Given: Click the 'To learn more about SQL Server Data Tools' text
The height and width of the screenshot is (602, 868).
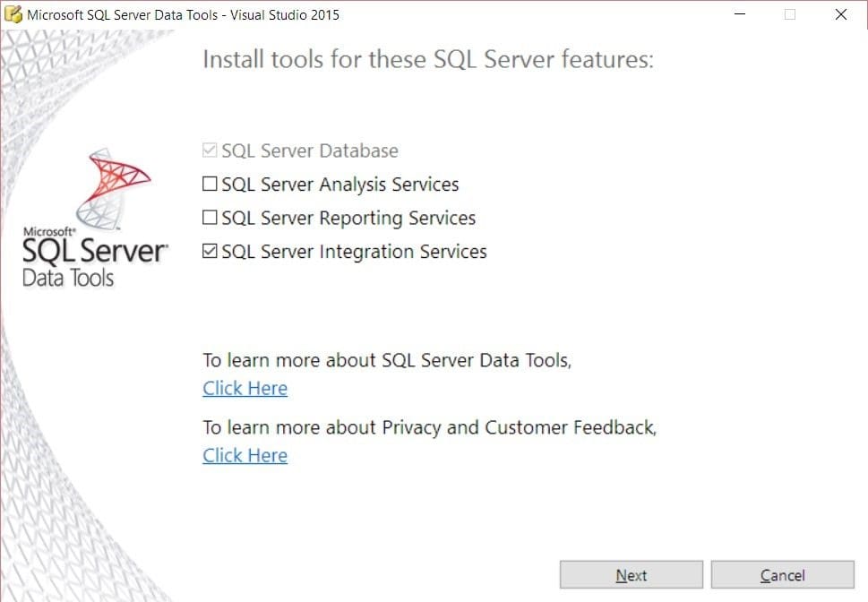Looking at the screenshot, I should tap(387, 360).
